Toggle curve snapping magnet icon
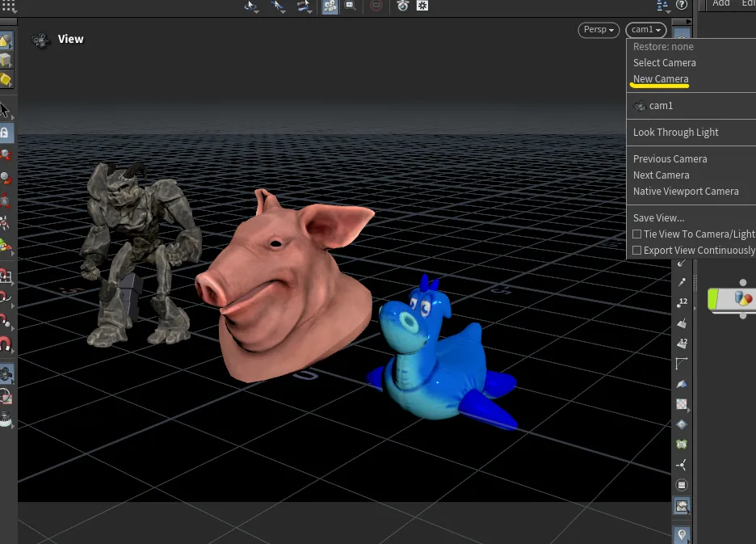Screen dimensions: 756x544 click(6, 297)
